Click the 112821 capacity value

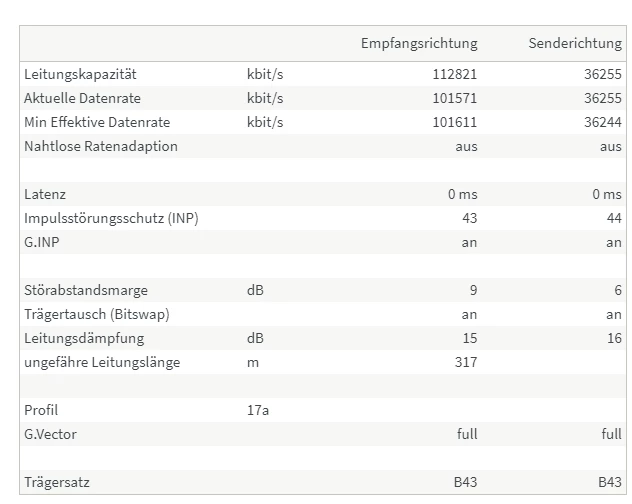[453, 74]
